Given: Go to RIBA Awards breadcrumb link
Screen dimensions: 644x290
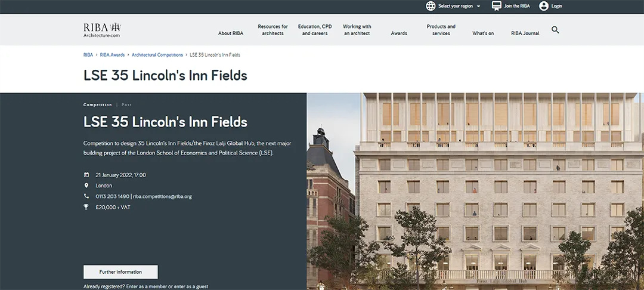Looking at the screenshot, I should (x=112, y=55).
